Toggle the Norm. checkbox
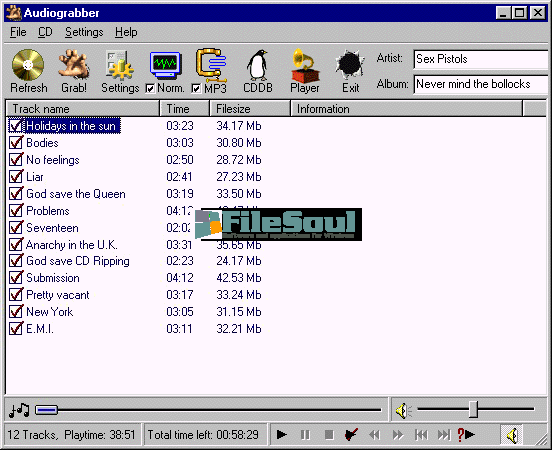Screen dimensions: 552x450 (x=150, y=89)
